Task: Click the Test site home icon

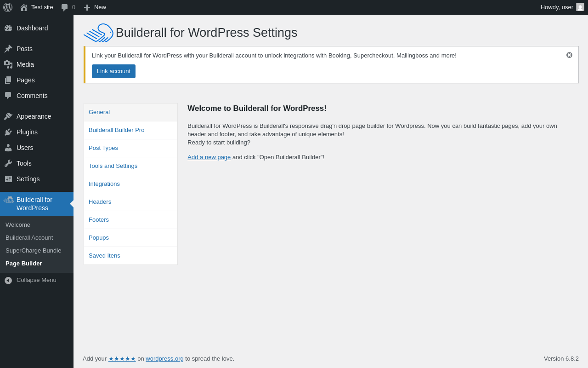Action: coord(24,7)
